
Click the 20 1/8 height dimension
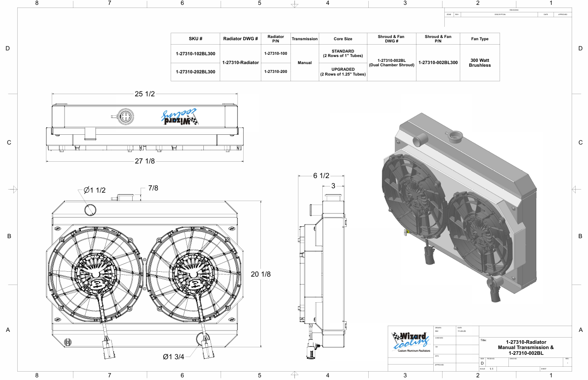[260, 274]
